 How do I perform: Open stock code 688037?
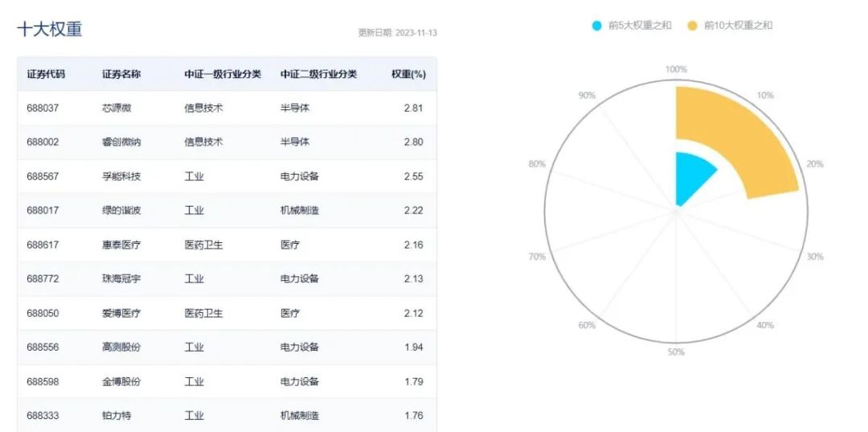click(43, 108)
